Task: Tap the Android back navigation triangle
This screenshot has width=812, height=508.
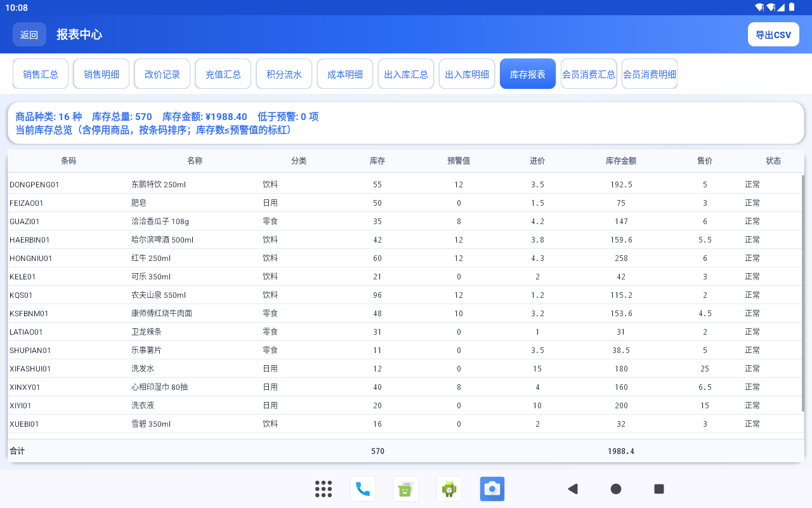Action: click(573, 489)
